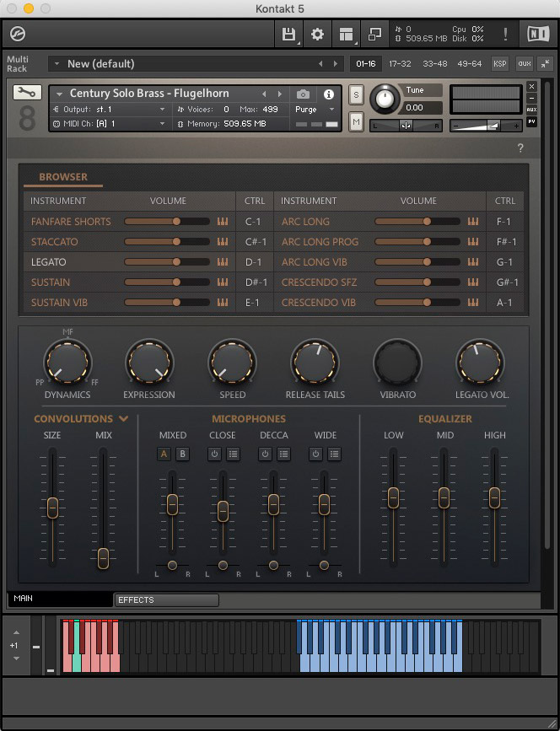Open the workspace layout panel icon
560x731 pixels.
pyautogui.click(x=346, y=34)
